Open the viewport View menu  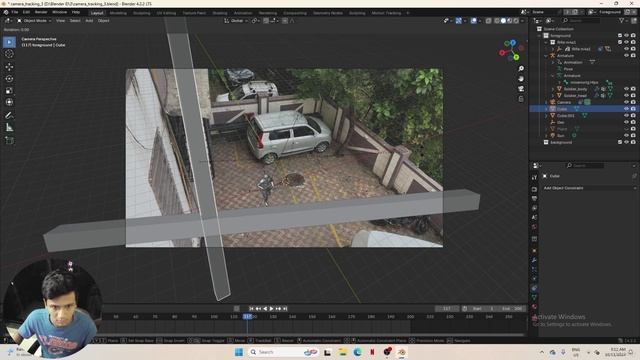(60, 20)
